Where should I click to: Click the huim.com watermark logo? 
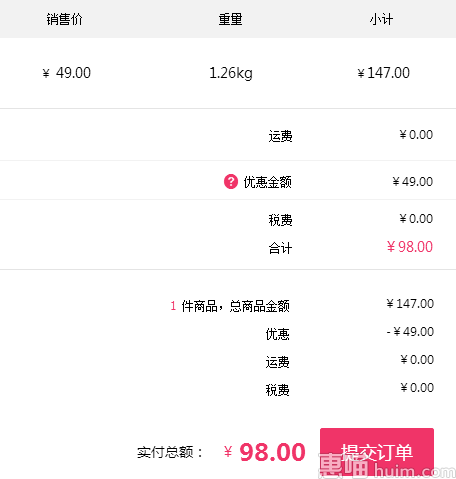[x=387, y=466]
